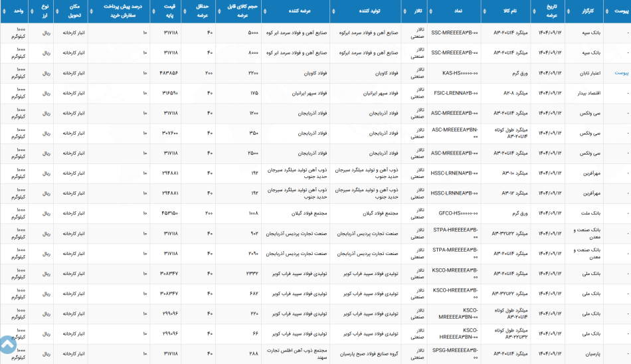Click offer volume ۲۸۸ cell
The height and width of the screenshot is (364, 631).
click(238, 354)
